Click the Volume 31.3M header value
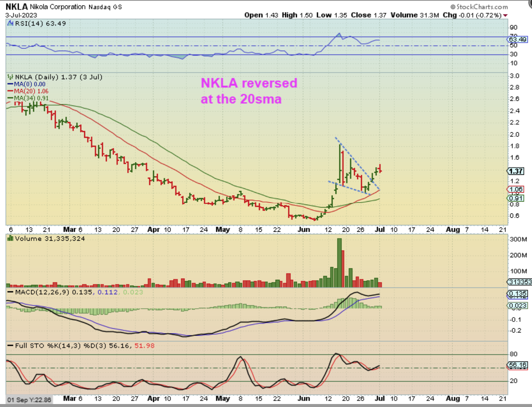532x407 pixels. point(415,15)
